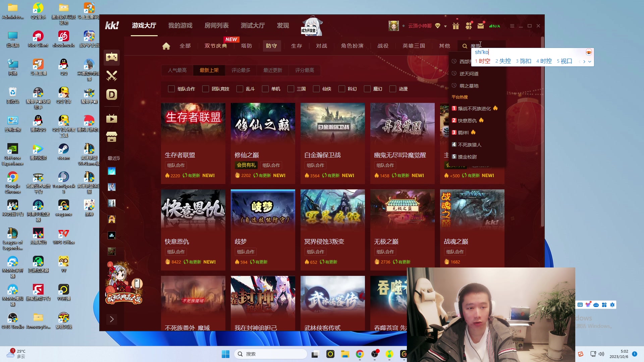Check the 三国 filter checkbox
Image resolution: width=644 pixels, height=362 pixels.
pos(291,89)
